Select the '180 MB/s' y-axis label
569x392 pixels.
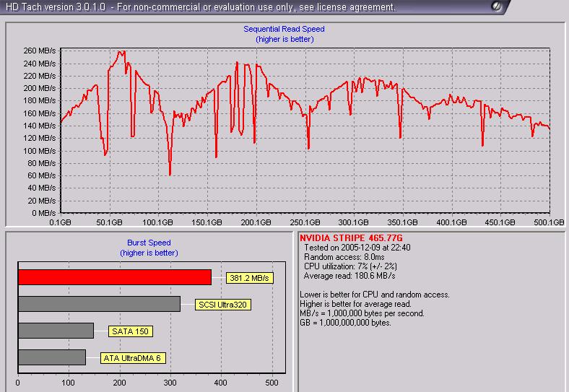click(40, 100)
